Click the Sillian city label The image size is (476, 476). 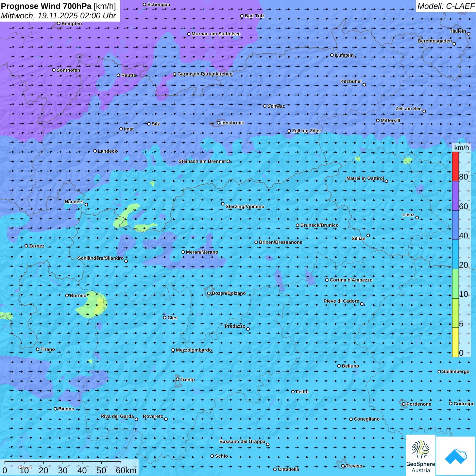click(x=358, y=238)
